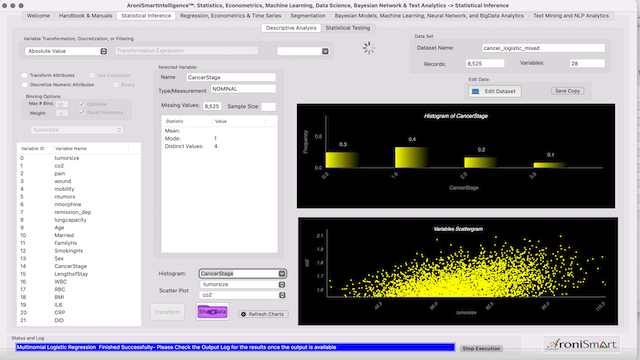Click the purple Show Data button

(x=212, y=312)
